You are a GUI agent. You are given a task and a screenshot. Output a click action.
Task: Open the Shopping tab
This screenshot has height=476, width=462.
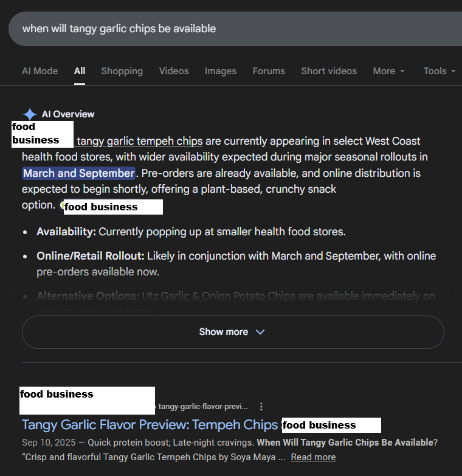[122, 71]
